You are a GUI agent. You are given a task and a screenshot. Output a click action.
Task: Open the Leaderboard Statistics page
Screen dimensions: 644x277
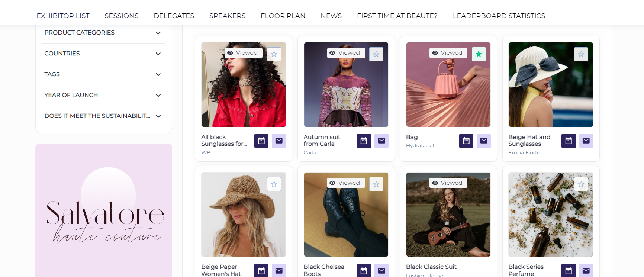pyautogui.click(x=499, y=16)
